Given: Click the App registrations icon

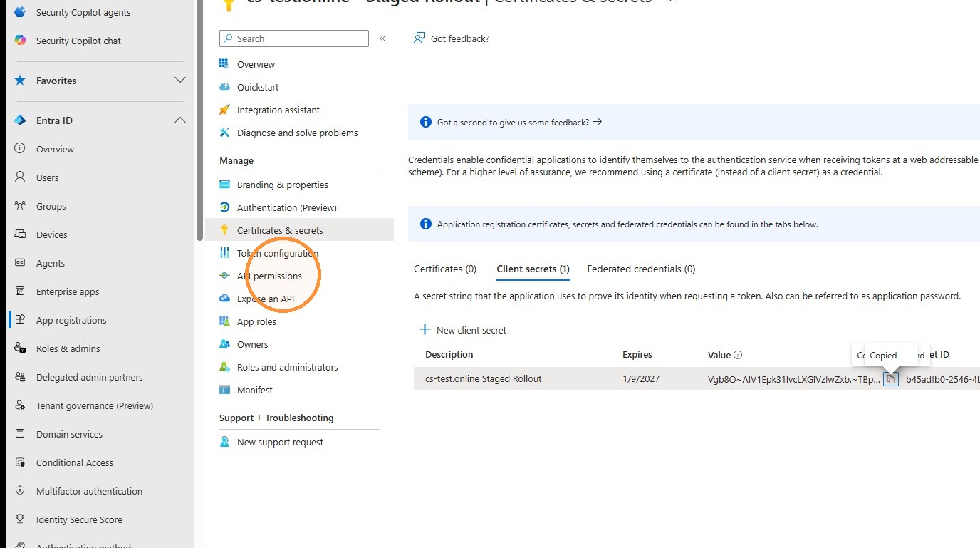Looking at the screenshot, I should (20, 320).
